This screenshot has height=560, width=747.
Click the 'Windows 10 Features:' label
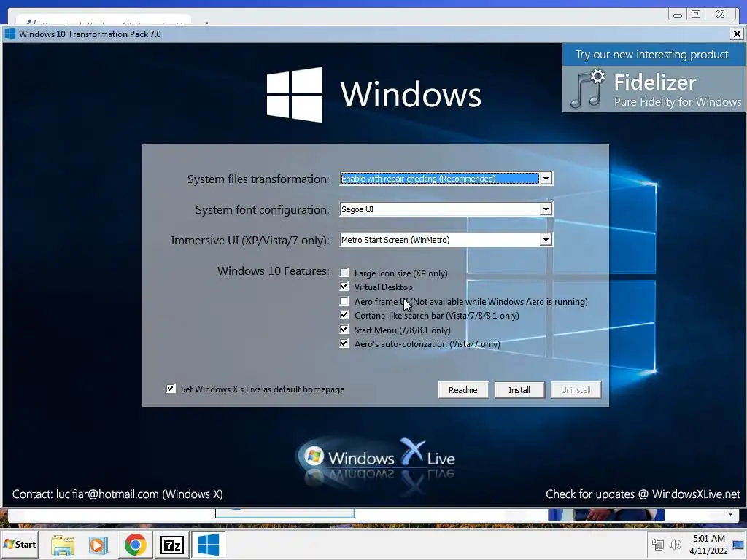(274, 271)
